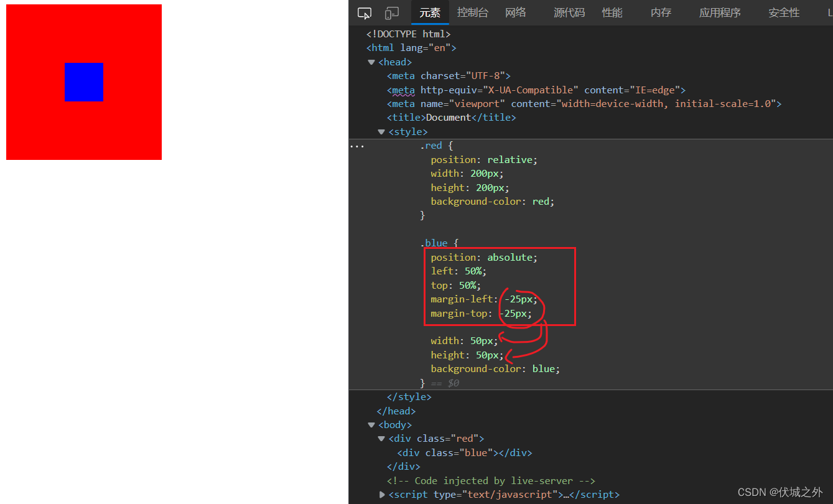This screenshot has height=504, width=833.
Task: Select the div class="blue" node
Action: 465,453
